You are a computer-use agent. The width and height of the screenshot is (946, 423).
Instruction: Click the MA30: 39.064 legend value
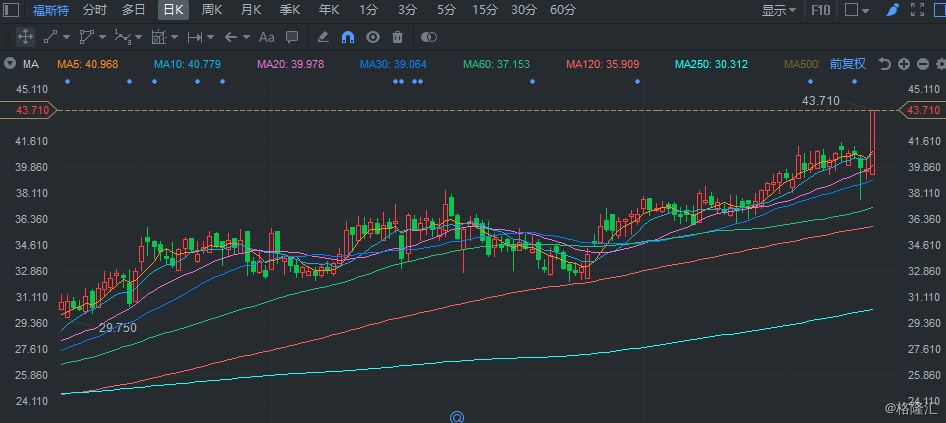(393, 64)
